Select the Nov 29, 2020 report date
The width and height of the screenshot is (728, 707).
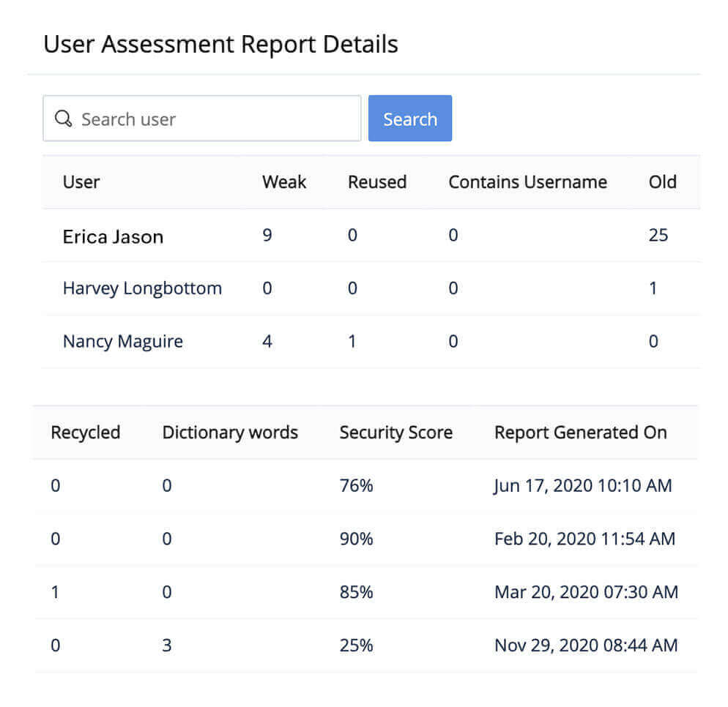point(585,646)
